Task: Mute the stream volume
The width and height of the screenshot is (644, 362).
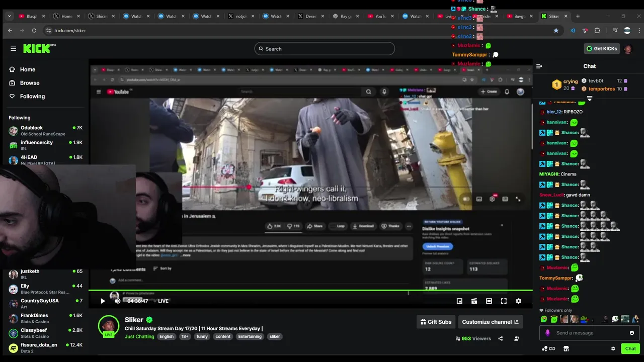Action: 117,301
